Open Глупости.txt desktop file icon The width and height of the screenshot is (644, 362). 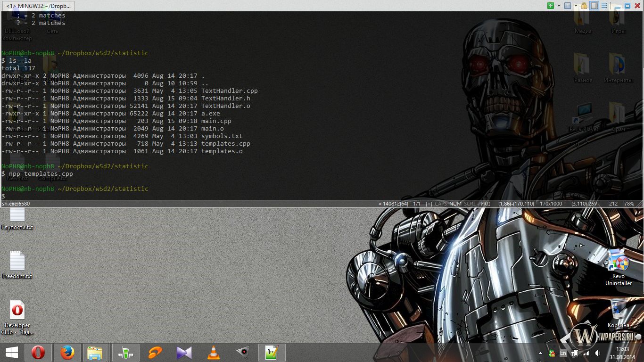pyautogui.click(x=17, y=219)
